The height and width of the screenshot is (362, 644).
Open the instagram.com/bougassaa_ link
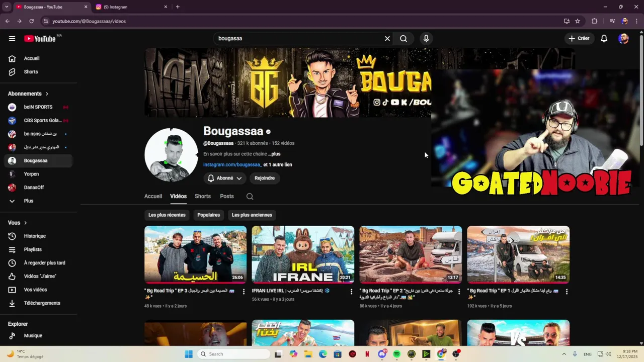232,165
